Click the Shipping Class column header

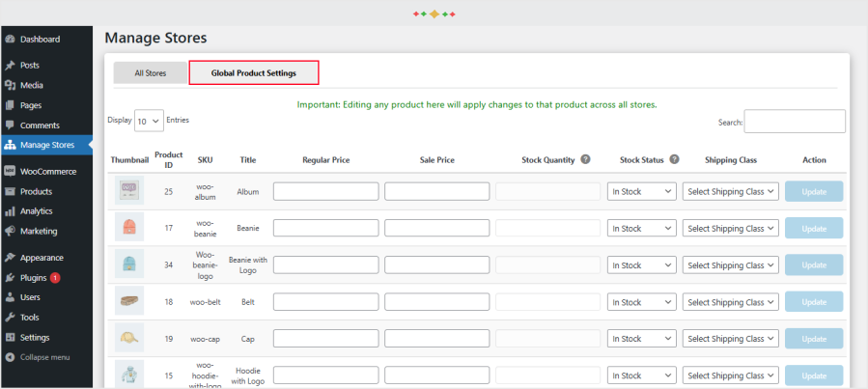731,160
